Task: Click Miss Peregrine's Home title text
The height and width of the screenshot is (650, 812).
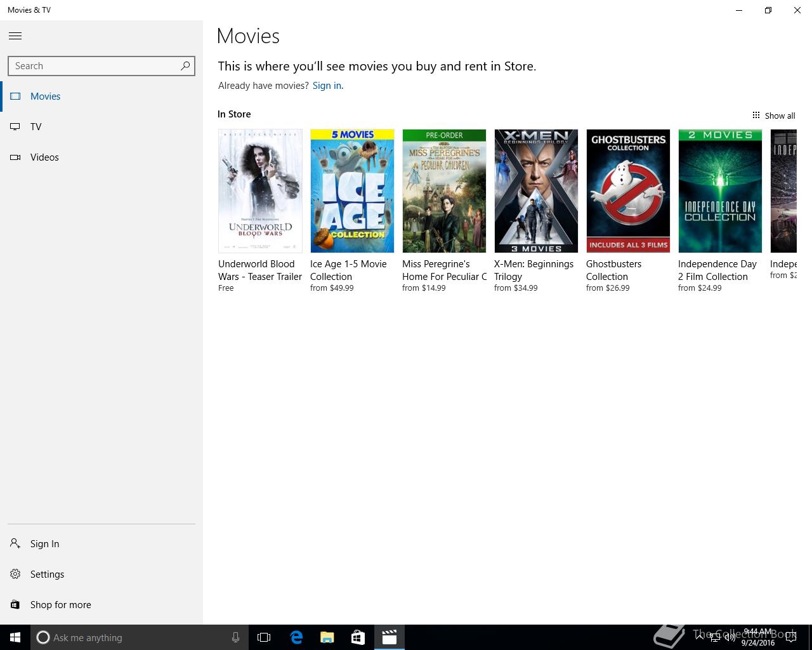Action: point(445,270)
